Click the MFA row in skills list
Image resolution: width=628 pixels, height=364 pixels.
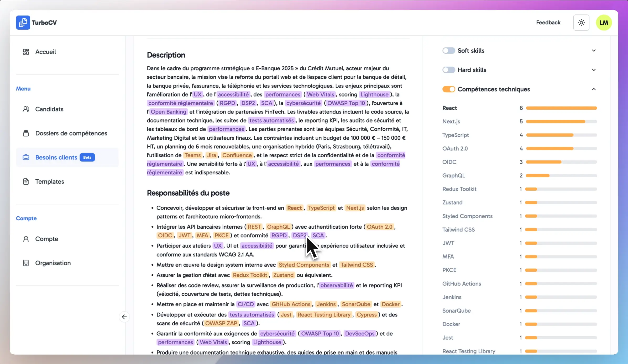(x=520, y=256)
